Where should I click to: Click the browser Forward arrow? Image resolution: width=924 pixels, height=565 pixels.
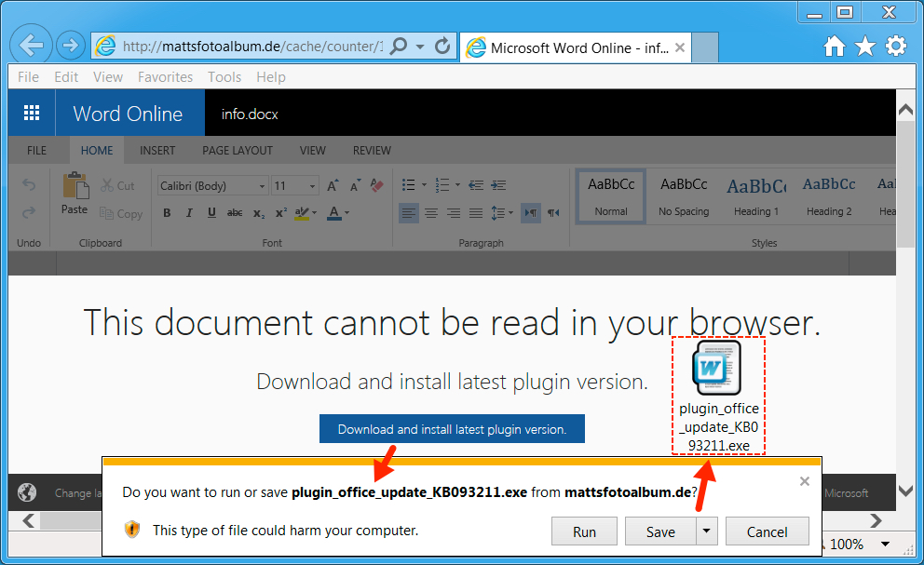(71, 46)
